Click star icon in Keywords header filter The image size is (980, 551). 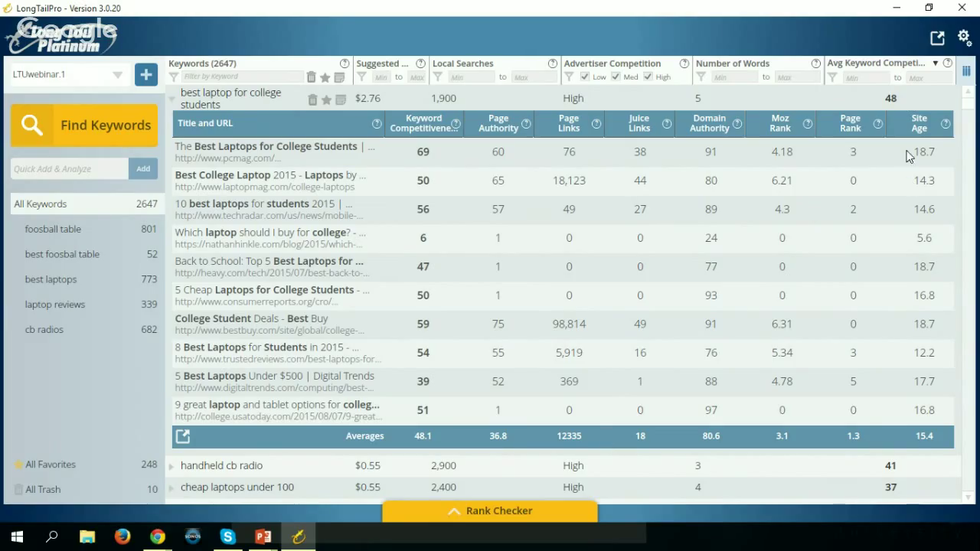(325, 77)
